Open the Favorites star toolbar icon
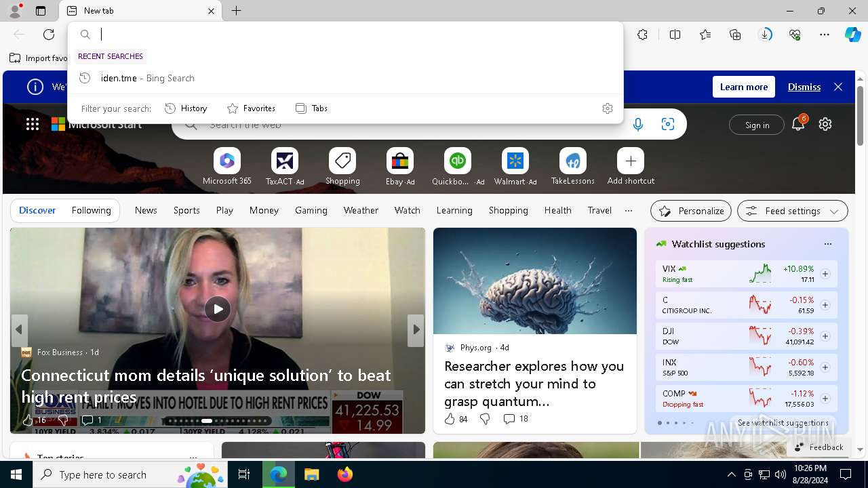This screenshot has height=488, width=868. point(705,35)
